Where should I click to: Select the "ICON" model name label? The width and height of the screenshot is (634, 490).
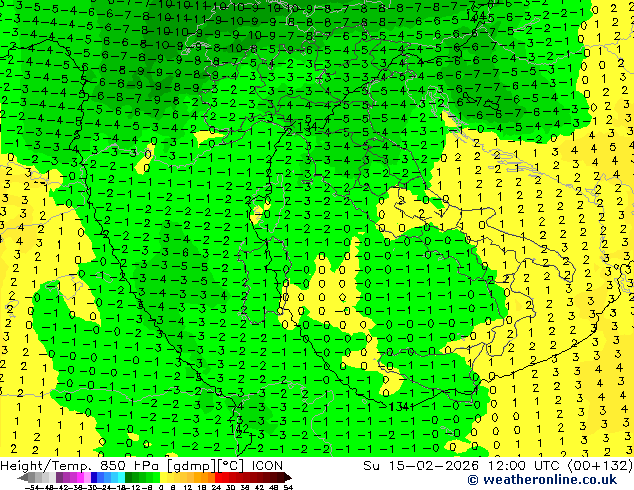(267, 466)
